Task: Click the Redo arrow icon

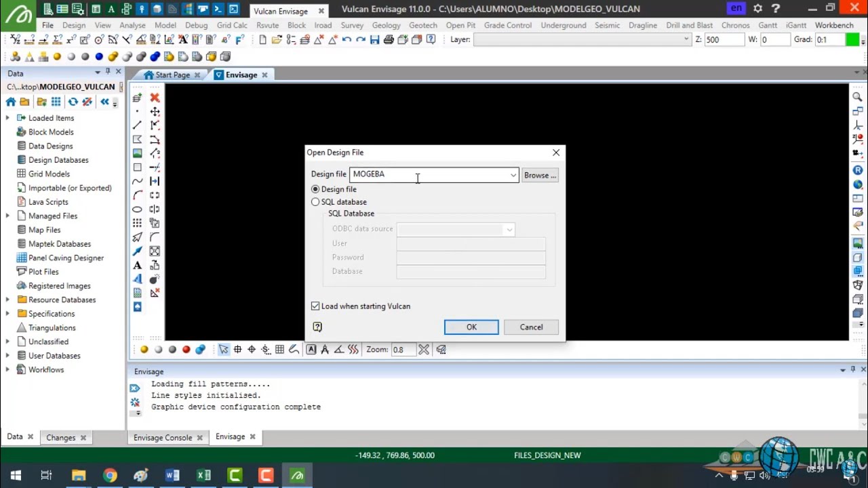Action: [361, 40]
